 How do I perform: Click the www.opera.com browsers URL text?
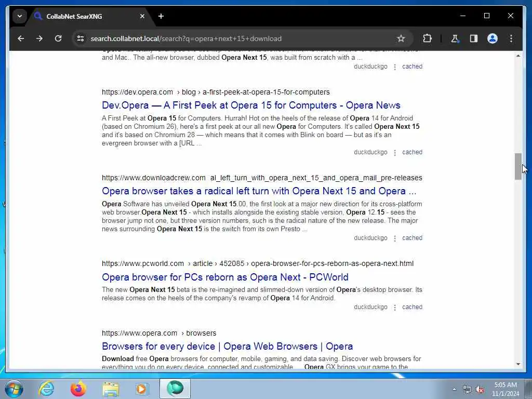click(159, 333)
